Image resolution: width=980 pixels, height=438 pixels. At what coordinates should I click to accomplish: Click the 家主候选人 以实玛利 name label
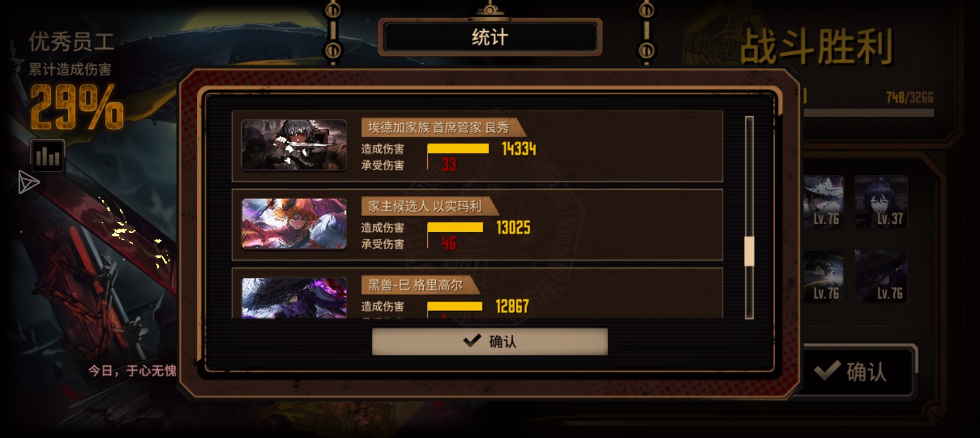coord(425,206)
